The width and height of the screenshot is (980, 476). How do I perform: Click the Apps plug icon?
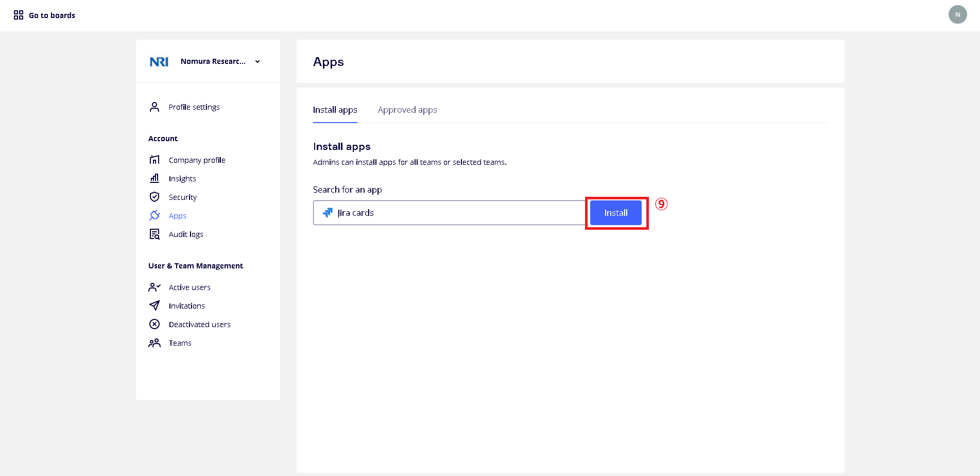pos(154,215)
